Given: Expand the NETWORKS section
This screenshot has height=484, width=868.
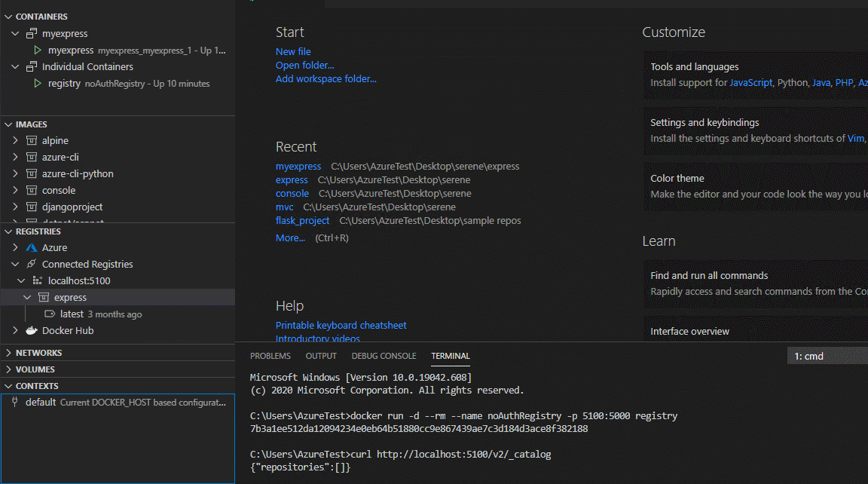Looking at the screenshot, I should (x=8, y=353).
